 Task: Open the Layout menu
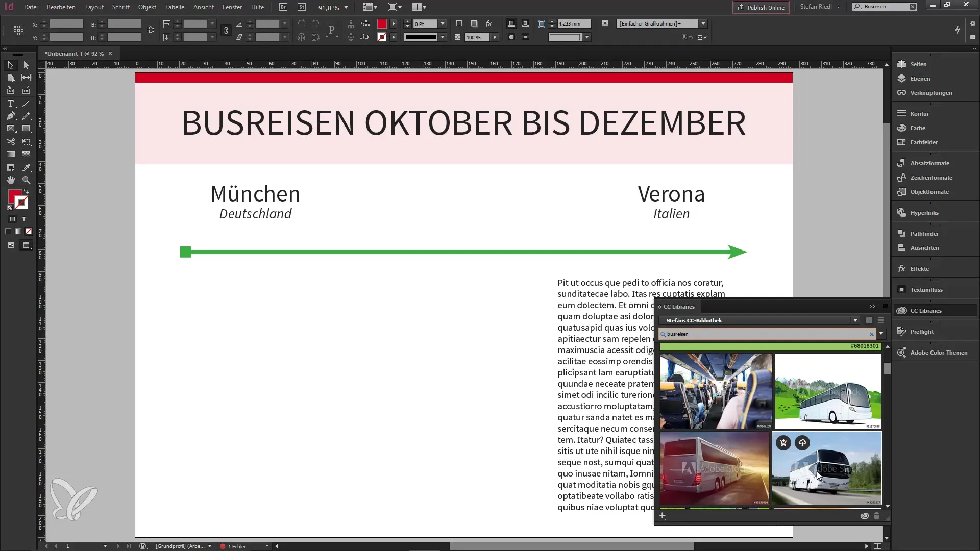click(94, 7)
